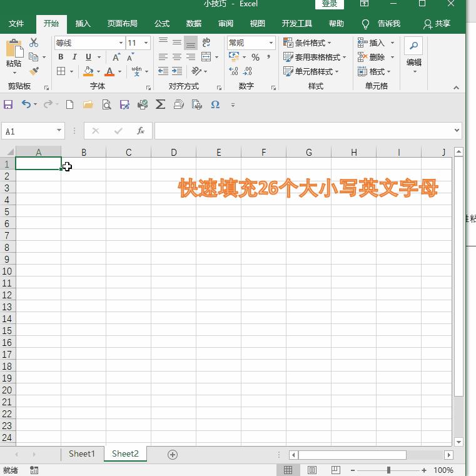476x476 pixels.
Task: Open text orientation options
Action: coord(196,71)
